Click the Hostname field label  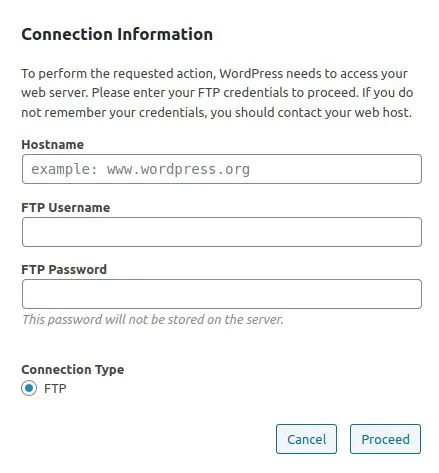pos(53,145)
